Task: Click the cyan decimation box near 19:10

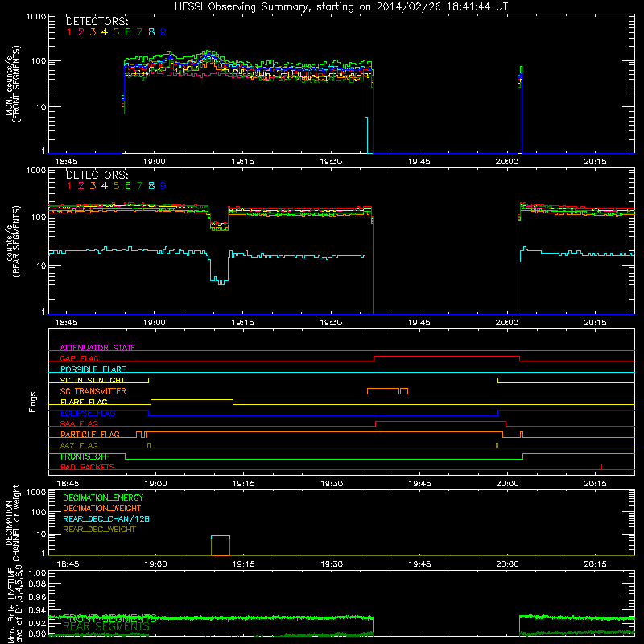Action: (x=221, y=537)
